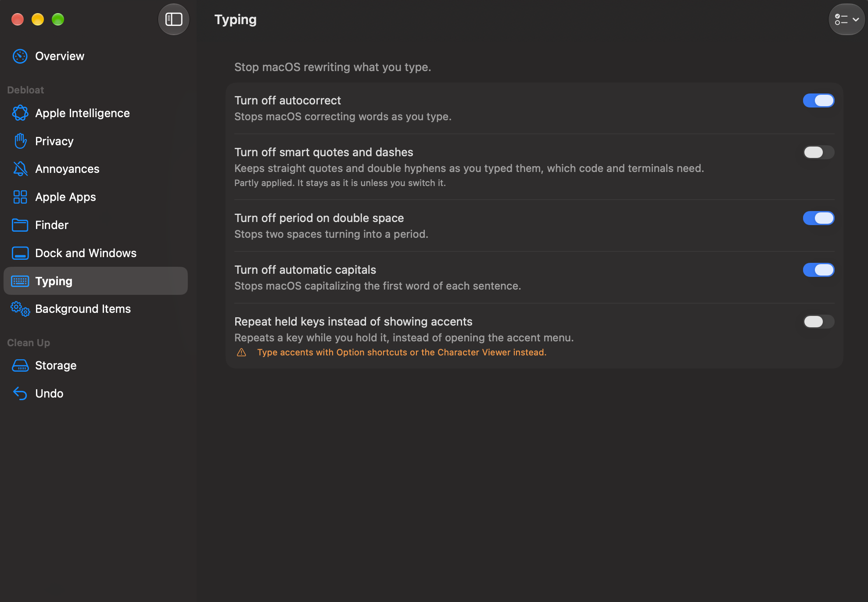868x602 pixels.
Task: Disable the Turn off autocorrect switch
Action: click(818, 100)
